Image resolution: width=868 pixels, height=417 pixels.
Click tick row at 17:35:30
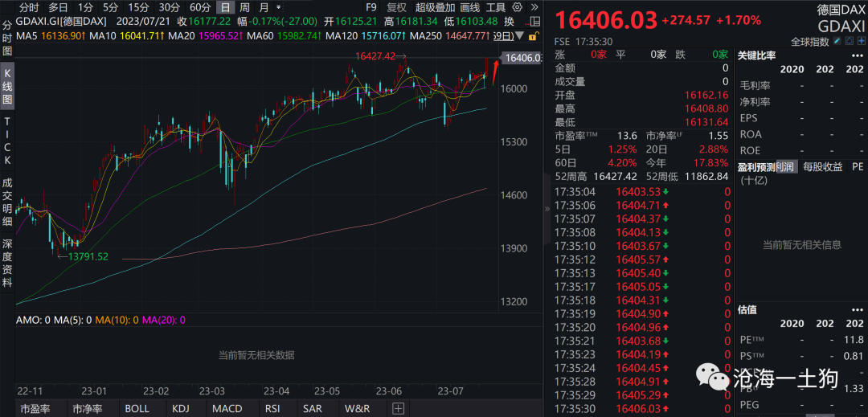tap(643, 409)
